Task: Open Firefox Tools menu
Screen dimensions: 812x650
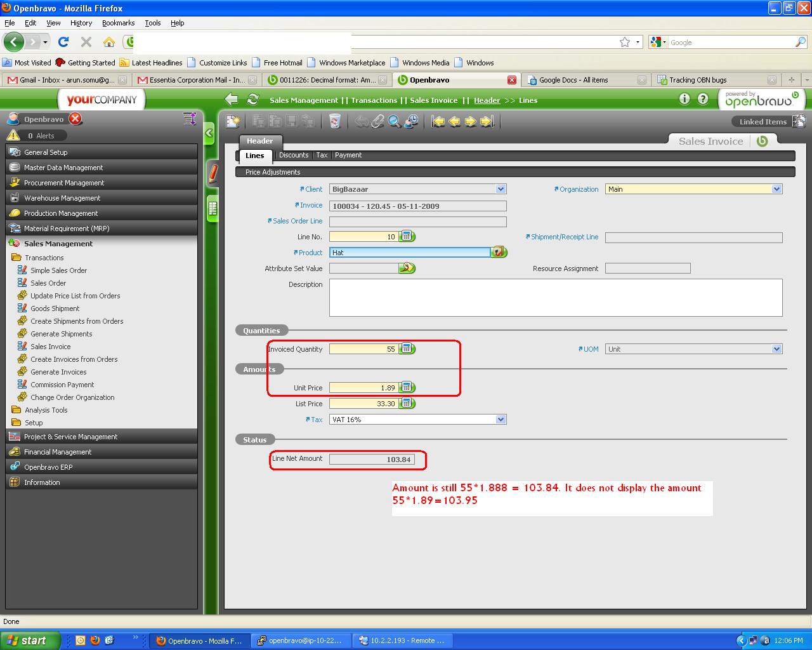Action: (x=153, y=23)
